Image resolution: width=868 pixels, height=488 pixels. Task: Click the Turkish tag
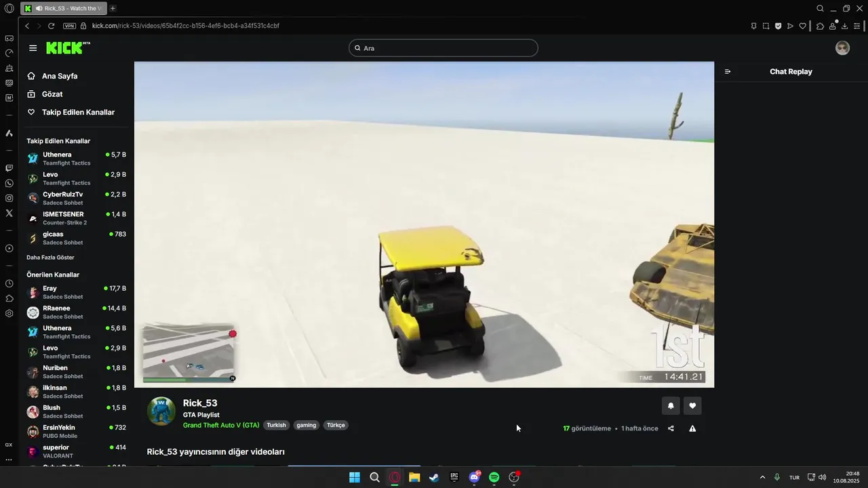tap(276, 425)
